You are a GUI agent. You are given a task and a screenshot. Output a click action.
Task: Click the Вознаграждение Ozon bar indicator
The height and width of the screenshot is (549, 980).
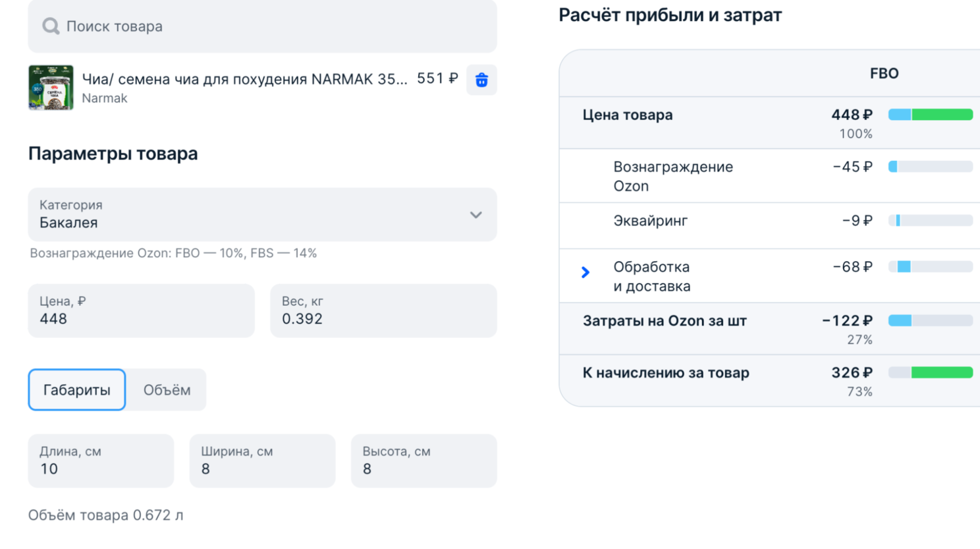point(930,167)
